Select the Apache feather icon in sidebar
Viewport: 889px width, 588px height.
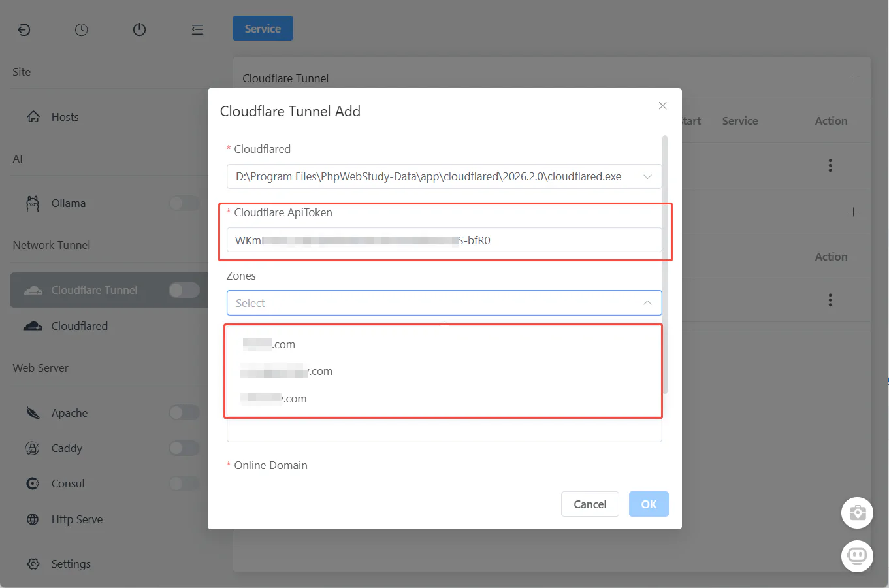[x=33, y=412]
